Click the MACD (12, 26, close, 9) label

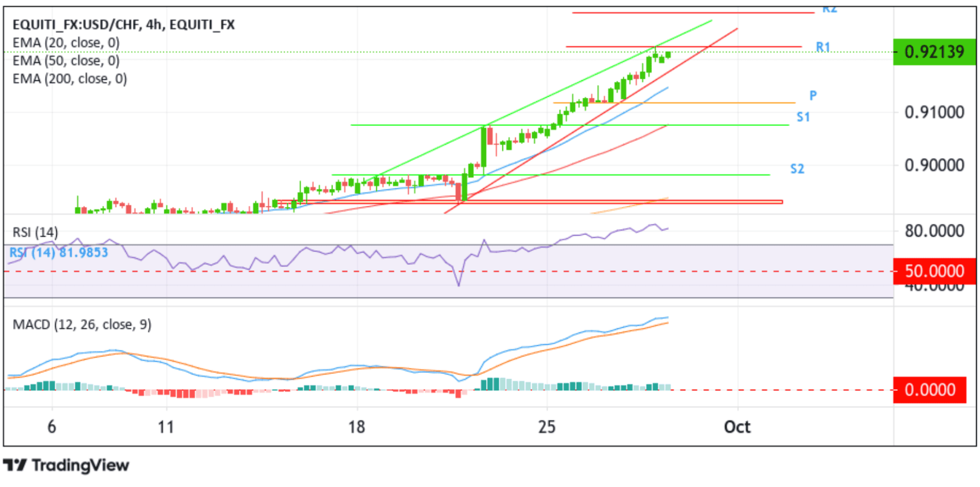pyautogui.click(x=82, y=324)
